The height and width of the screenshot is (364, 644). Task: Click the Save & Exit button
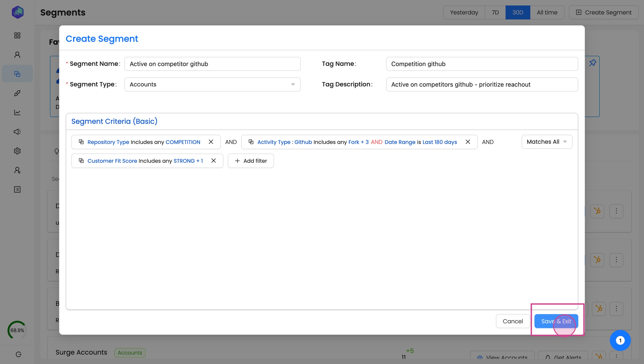556,321
